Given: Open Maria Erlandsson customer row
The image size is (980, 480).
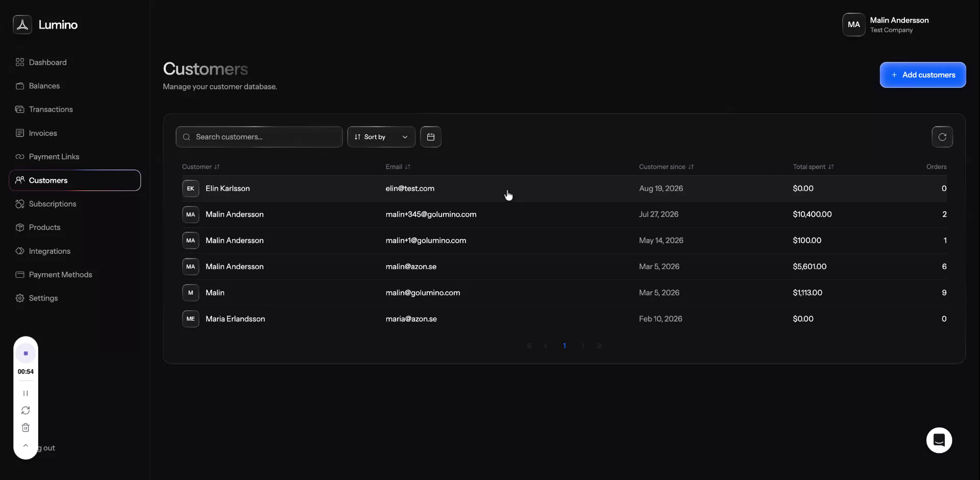Looking at the screenshot, I should tap(564, 319).
